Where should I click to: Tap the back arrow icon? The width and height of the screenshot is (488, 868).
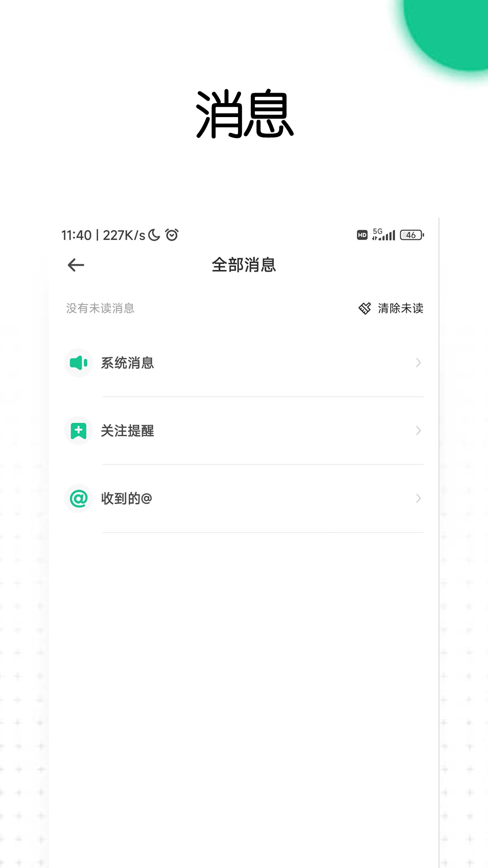point(76,265)
